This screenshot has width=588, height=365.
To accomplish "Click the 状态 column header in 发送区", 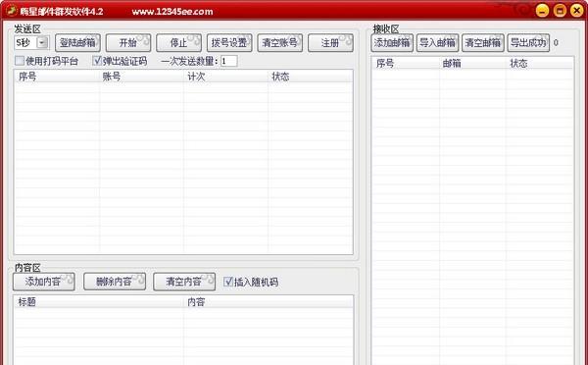I will 311,77.
